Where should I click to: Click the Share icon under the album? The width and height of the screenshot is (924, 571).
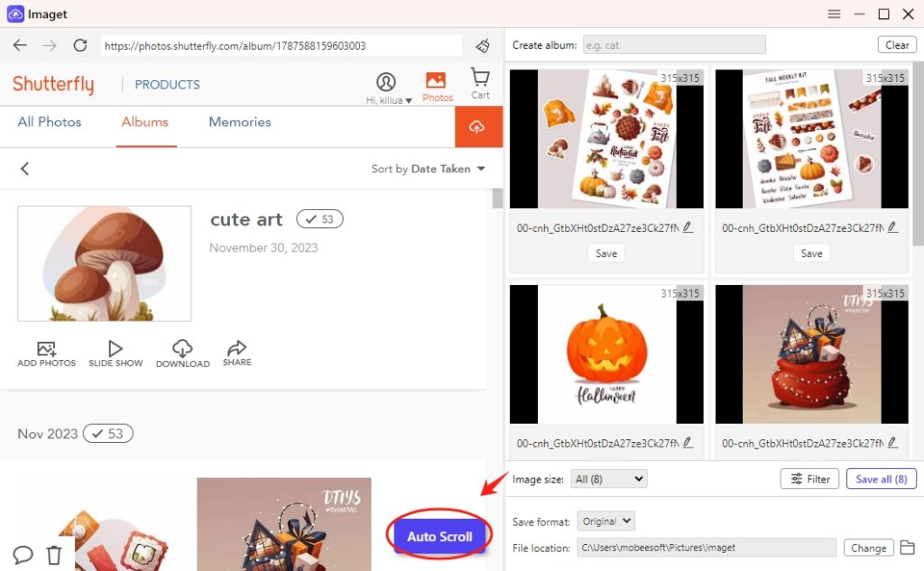(x=236, y=352)
